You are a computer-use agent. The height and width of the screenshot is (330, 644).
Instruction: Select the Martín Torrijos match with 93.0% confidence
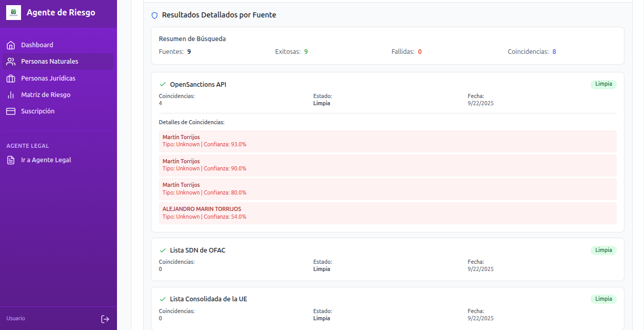(388, 140)
